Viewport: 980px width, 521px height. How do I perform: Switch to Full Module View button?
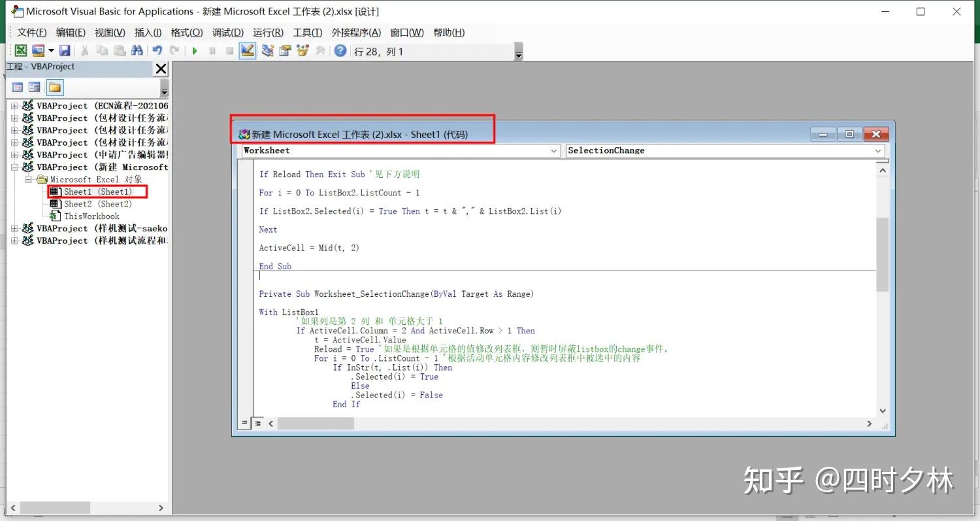(257, 424)
